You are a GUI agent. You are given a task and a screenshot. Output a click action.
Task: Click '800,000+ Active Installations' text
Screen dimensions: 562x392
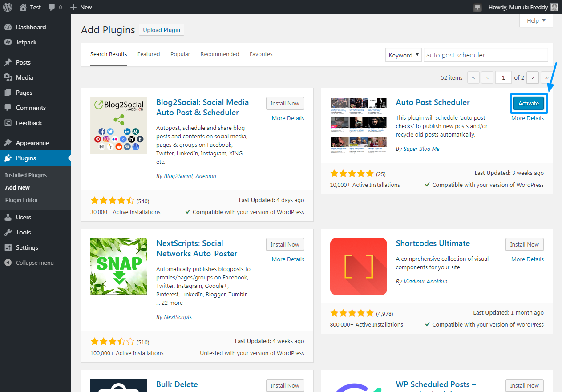(x=367, y=324)
